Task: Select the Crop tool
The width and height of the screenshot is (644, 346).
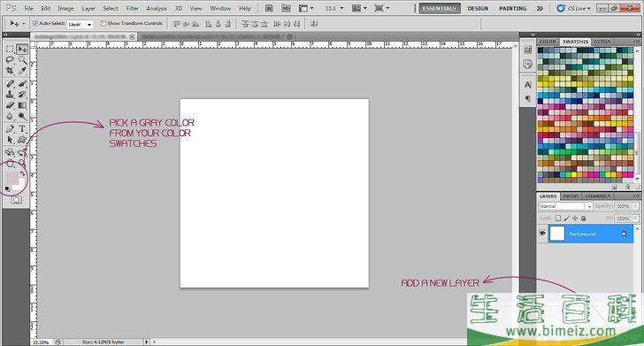Action: [x=10, y=71]
